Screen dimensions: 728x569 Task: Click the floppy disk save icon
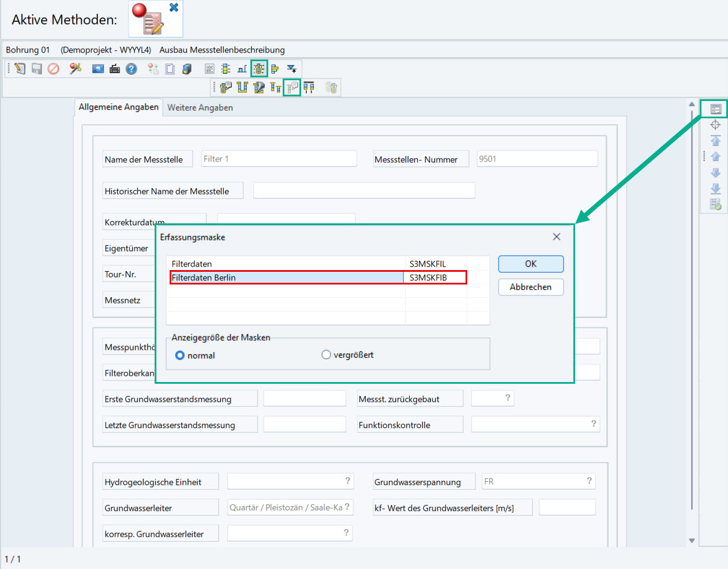(x=37, y=69)
